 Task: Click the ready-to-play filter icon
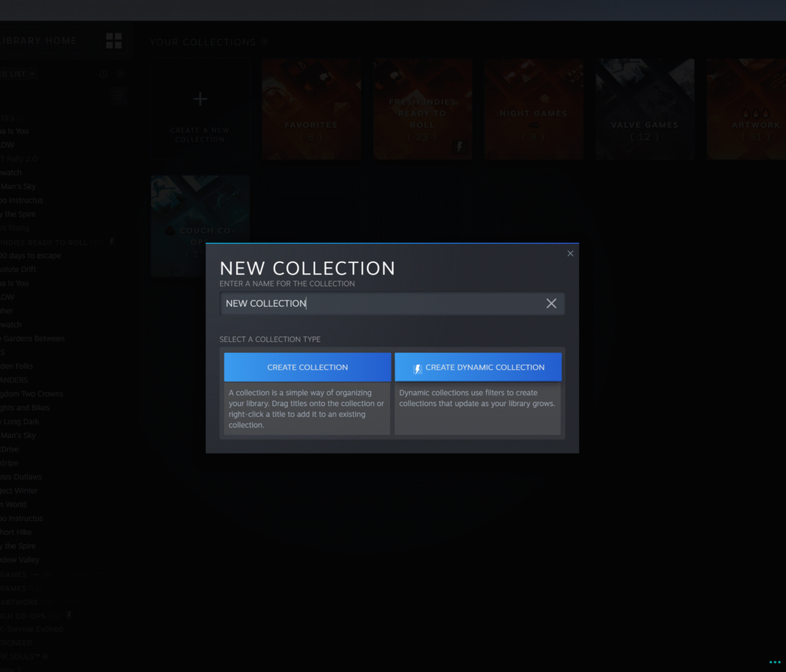(121, 74)
